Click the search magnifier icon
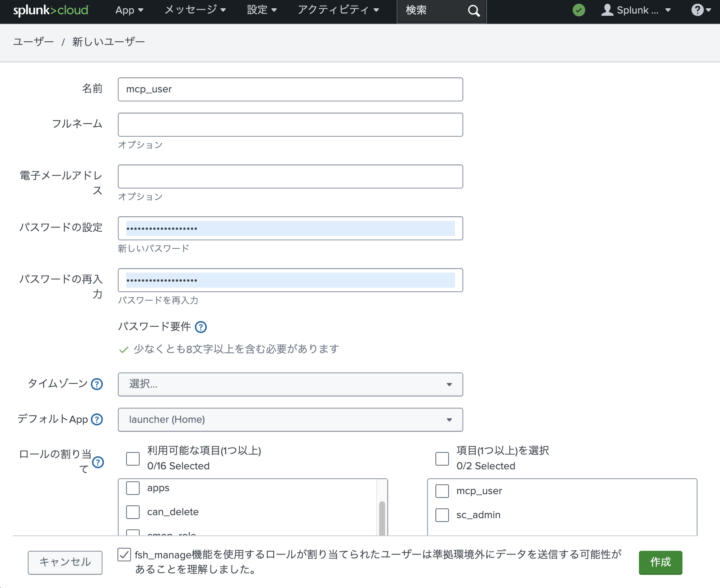This screenshot has width=720, height=588. [473, 11]
